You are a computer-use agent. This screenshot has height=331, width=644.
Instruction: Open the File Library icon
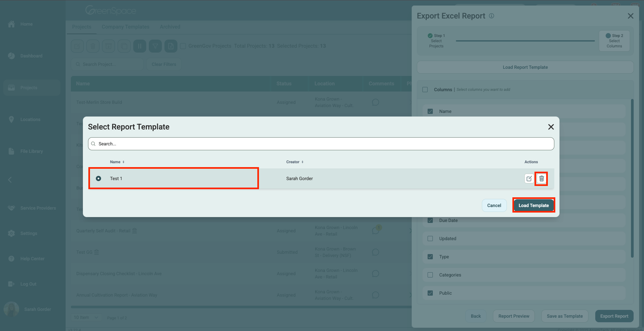(x=11, y=151)
